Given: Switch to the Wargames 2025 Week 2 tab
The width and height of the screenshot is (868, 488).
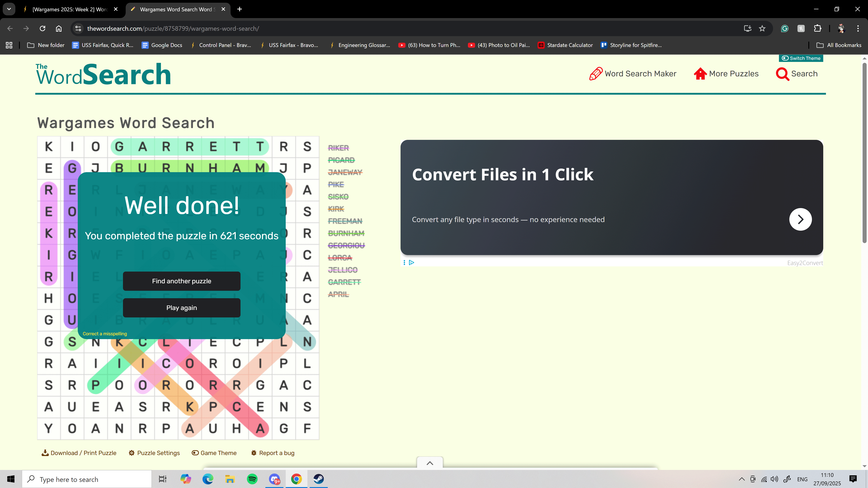Looking at the screenshot, I should point(70,9).
